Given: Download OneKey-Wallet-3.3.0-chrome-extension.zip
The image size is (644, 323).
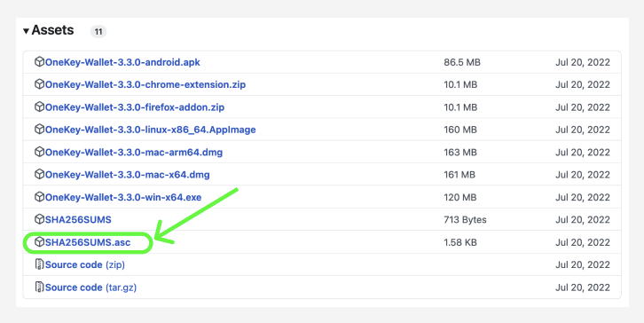Looking at the screenshot, I should pos(145,84).
